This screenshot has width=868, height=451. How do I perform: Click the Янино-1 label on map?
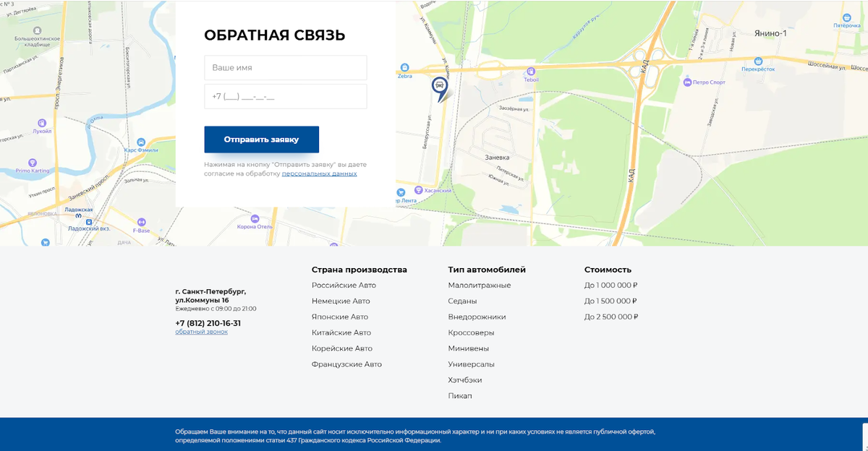coord(770,33)
